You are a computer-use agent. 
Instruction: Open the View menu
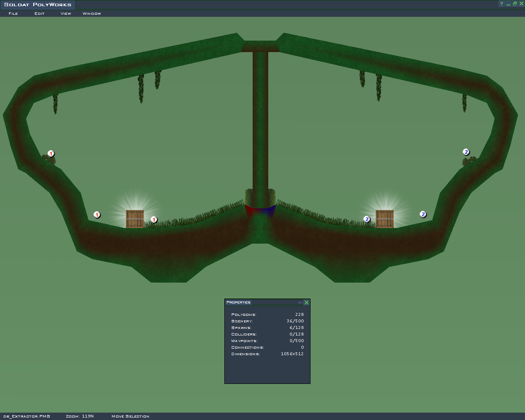[x=66, y=14]
